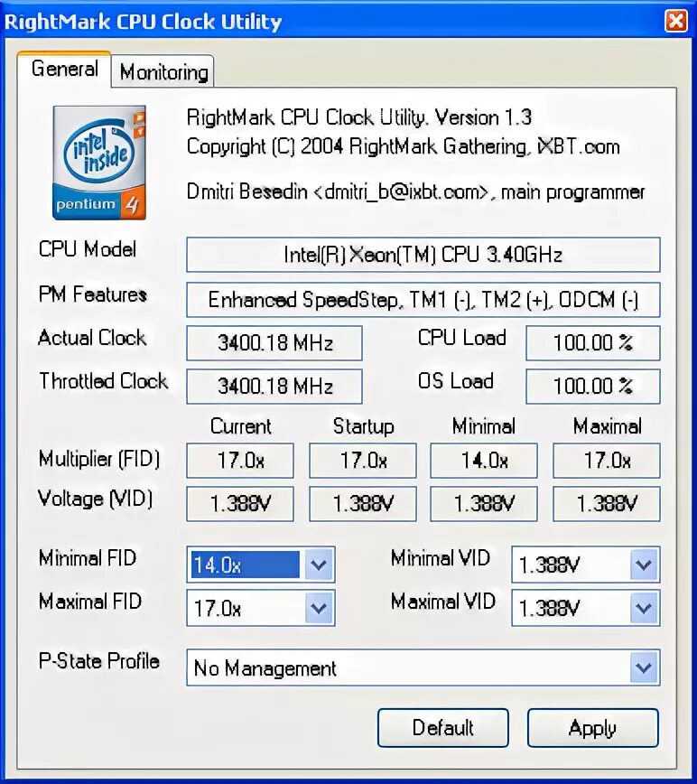Open the Minimal FID dropdown arrow
Image resolution: width=697 pixels, height=784 pixels.
click(x=319, y=565)
